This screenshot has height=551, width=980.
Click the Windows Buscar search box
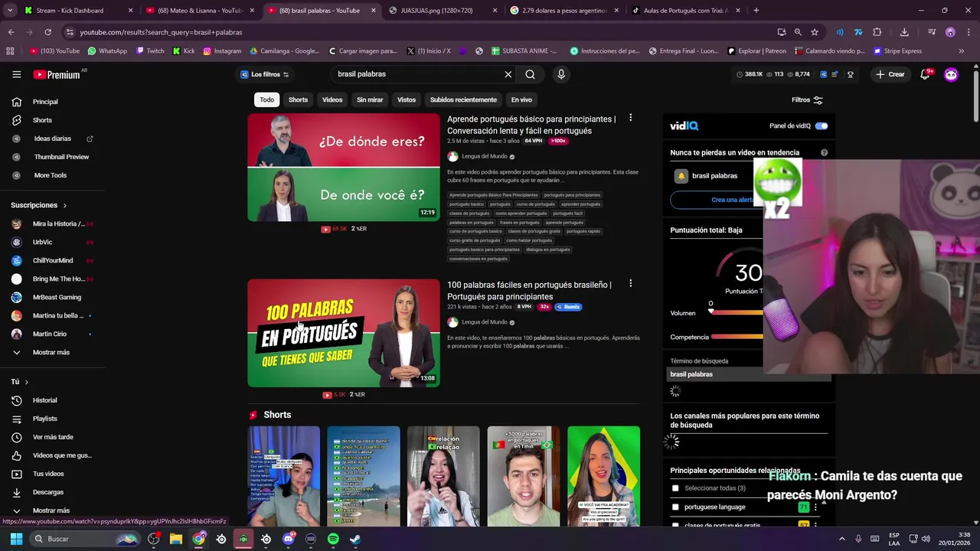tap(86, 539)
